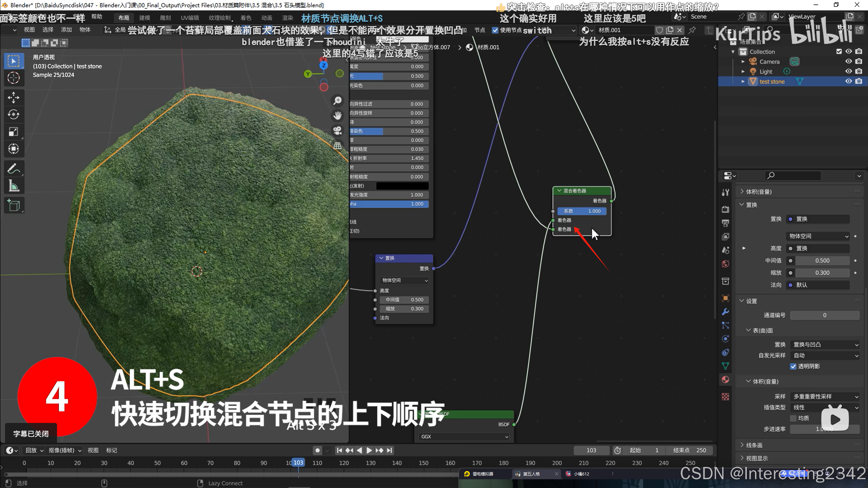Select the Rotate tool
The width and height of the screenshot is (868, 488).
[x=14, y=115]
